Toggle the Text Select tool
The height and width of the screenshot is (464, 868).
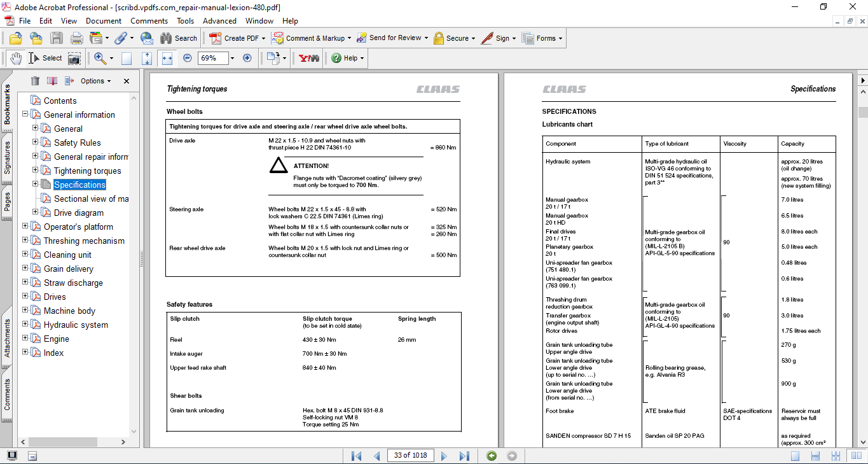tap(45, 58)
